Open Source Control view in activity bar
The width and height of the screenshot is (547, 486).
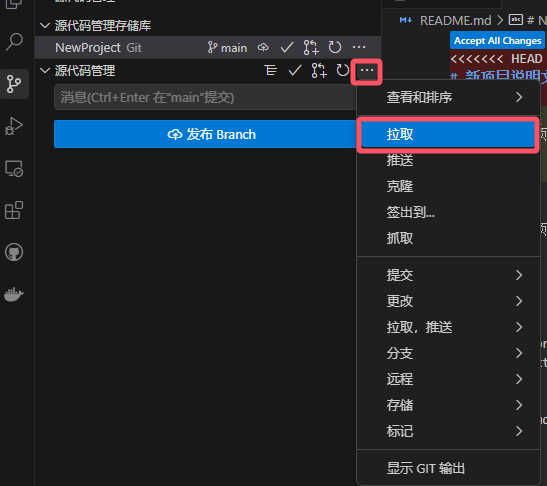pos(14,84)
